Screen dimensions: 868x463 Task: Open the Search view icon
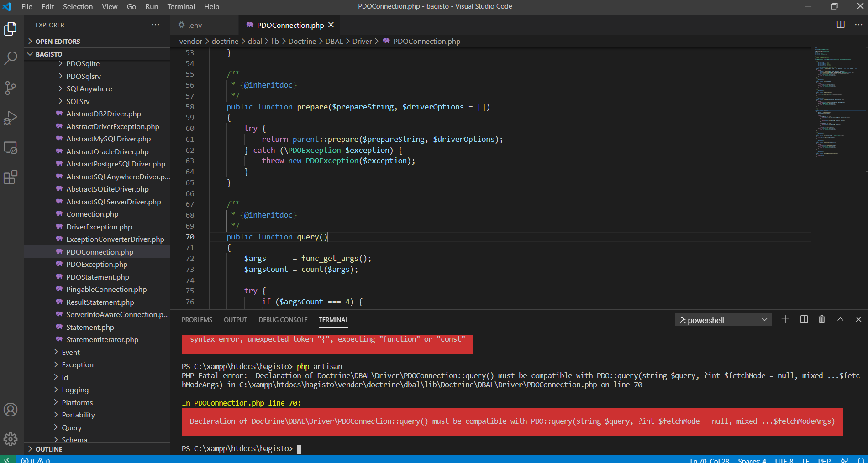[11, 58]
